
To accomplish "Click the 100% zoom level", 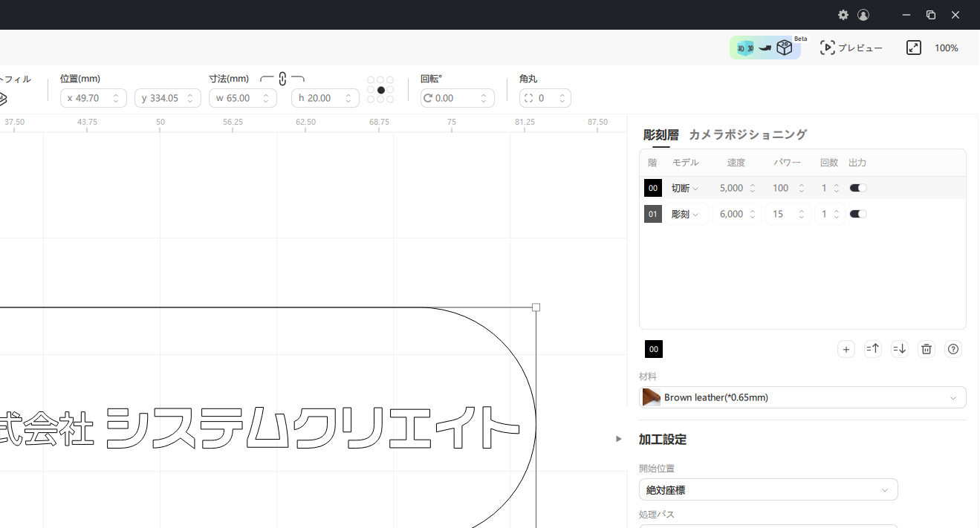I will point(947,48).
